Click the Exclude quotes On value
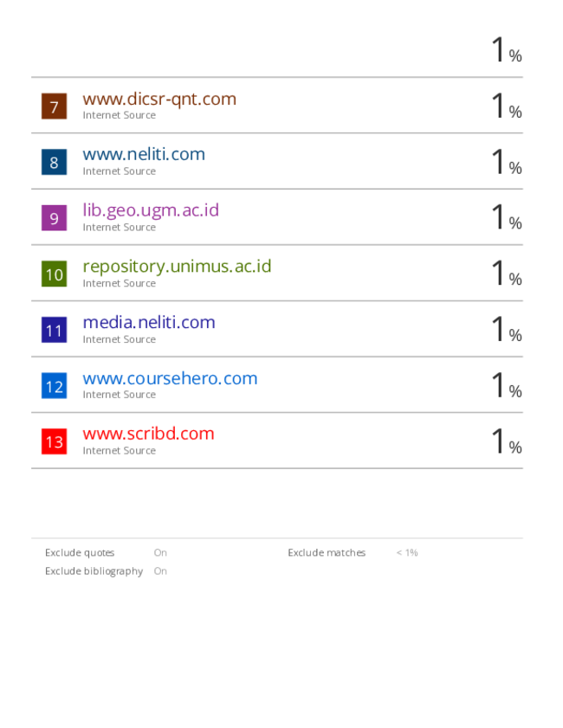The height and width of the screenshot is (728, 563). click(160, 552)
